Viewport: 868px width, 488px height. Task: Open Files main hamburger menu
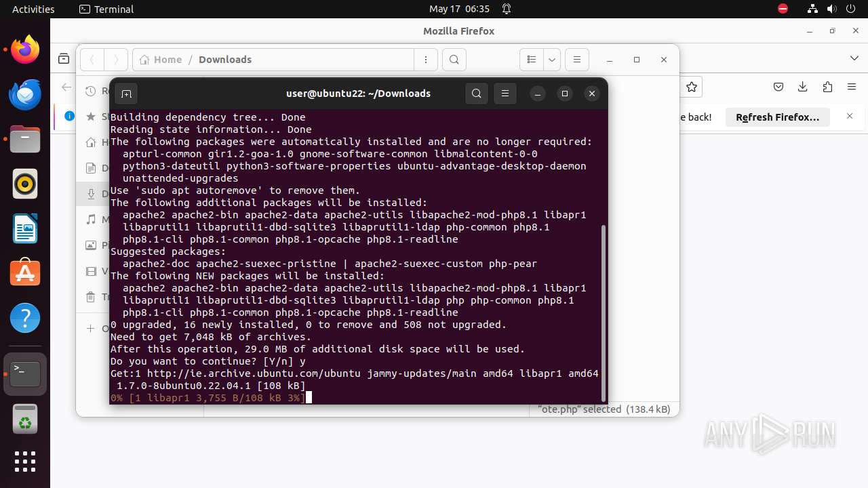pyautogui.click(x=577, y=60)
